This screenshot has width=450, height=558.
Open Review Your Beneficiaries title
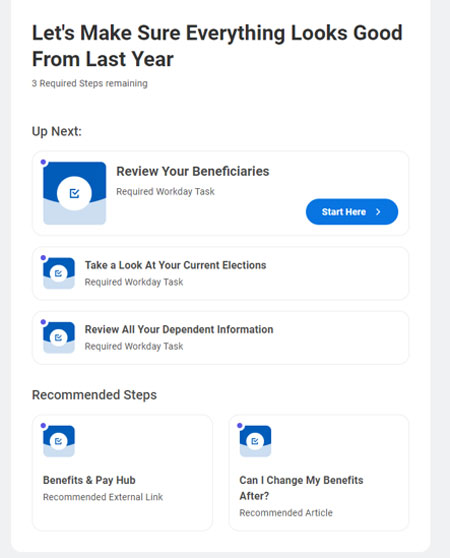[x=193, y=171]
